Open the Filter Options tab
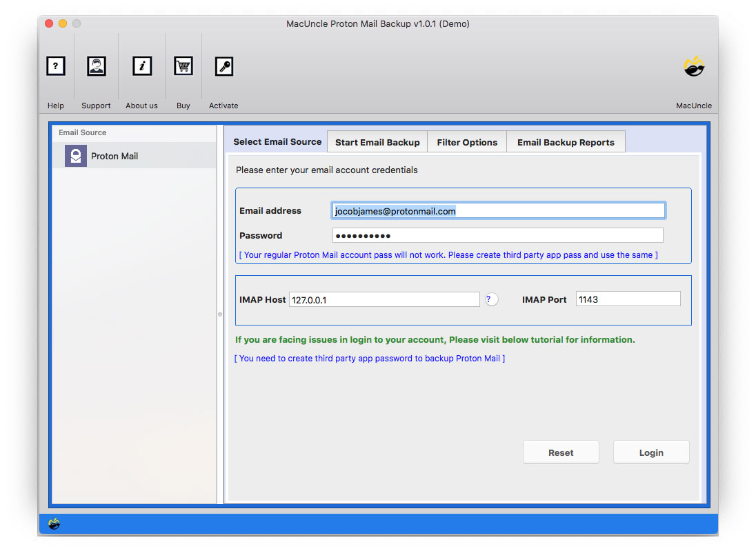The image size is (756, 551). [x=467, y=141]
